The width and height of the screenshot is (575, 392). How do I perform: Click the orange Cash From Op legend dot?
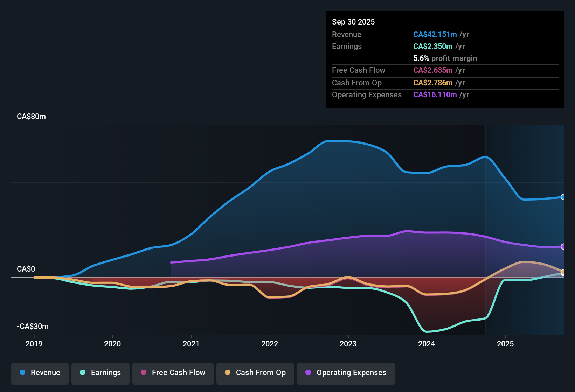click(228, 373)
